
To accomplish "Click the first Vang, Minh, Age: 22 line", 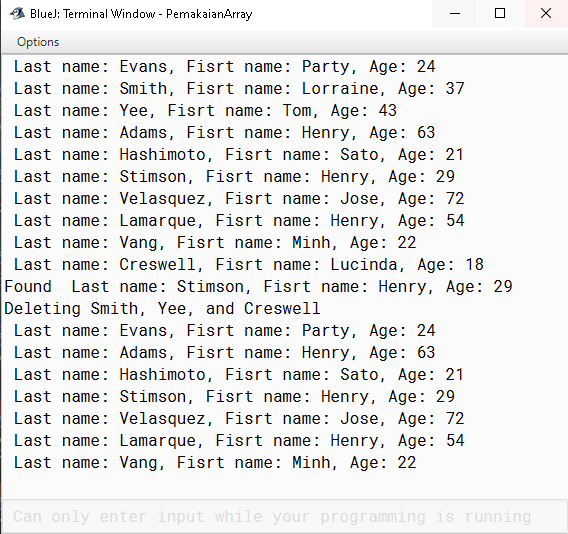I will (x=215, y=243).
